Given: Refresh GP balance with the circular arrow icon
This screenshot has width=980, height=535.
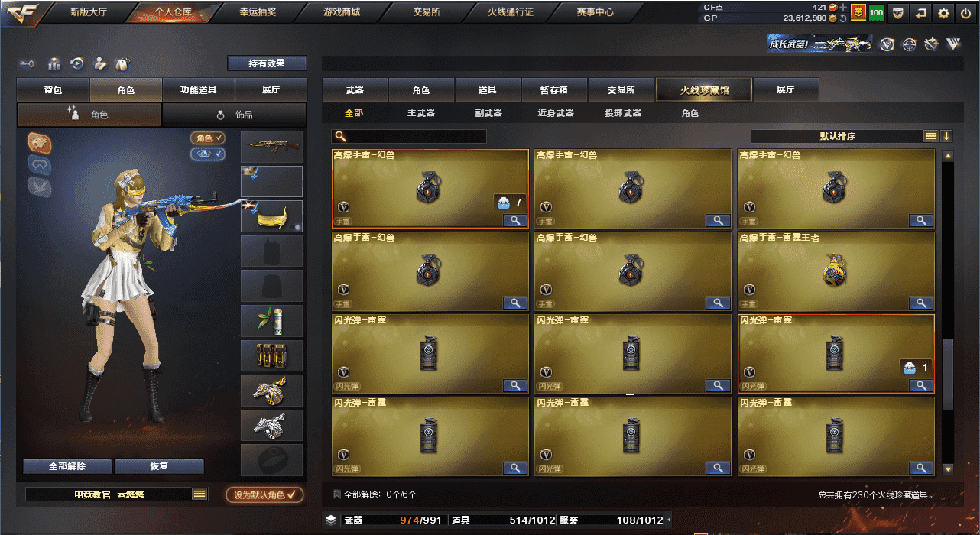Looking at the screenshot, I should click(842, 18).
